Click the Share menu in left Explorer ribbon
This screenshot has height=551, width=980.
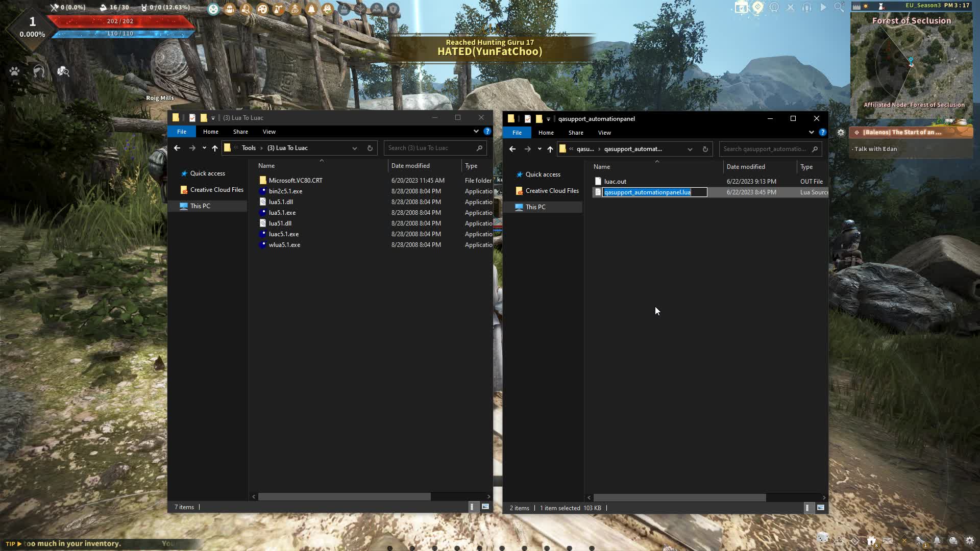pyautogui.click(x=240, y=131)
